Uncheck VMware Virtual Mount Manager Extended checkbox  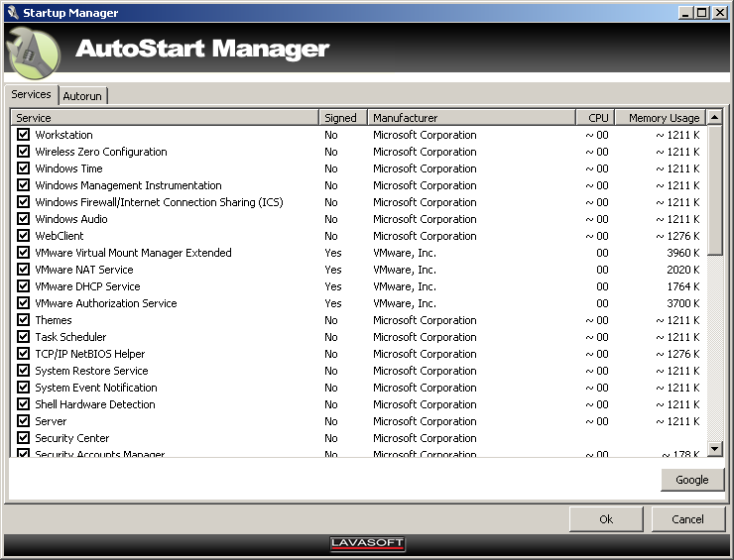pos(23,252)
